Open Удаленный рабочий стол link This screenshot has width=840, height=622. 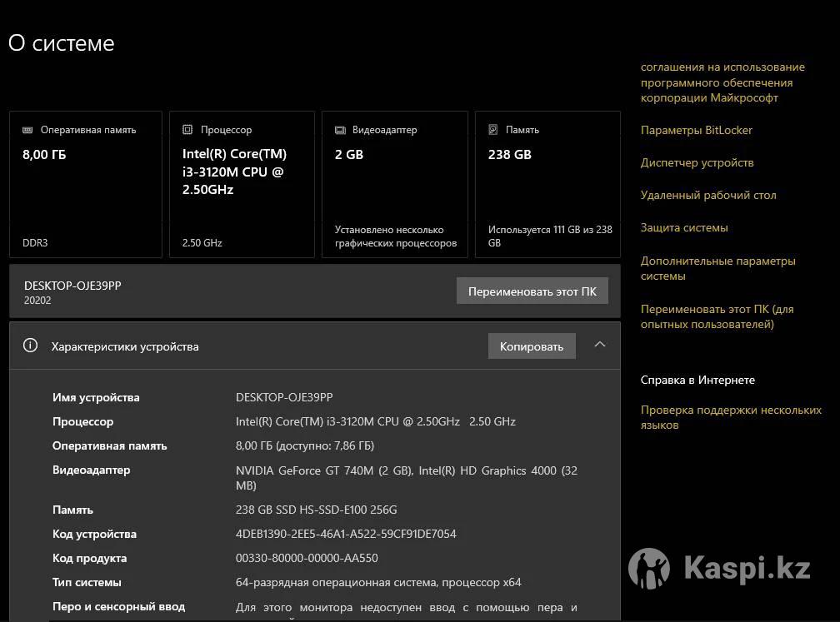707,195
